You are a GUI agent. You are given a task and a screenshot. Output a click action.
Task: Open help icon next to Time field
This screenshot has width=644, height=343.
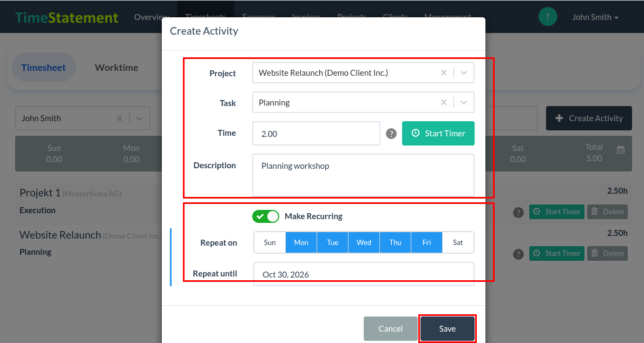(x=391, y=134)
